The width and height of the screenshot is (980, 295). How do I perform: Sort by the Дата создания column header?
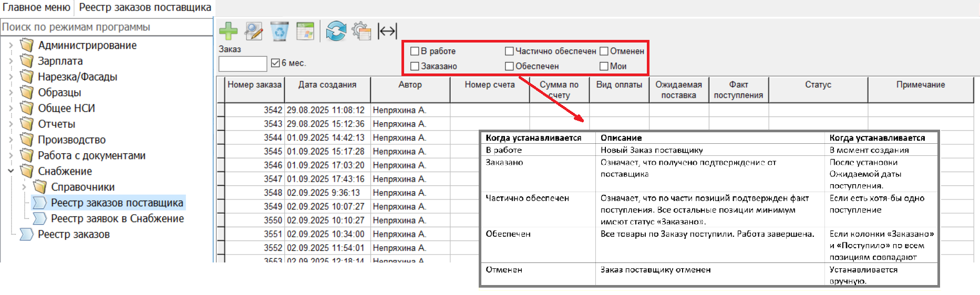point(327,85)
